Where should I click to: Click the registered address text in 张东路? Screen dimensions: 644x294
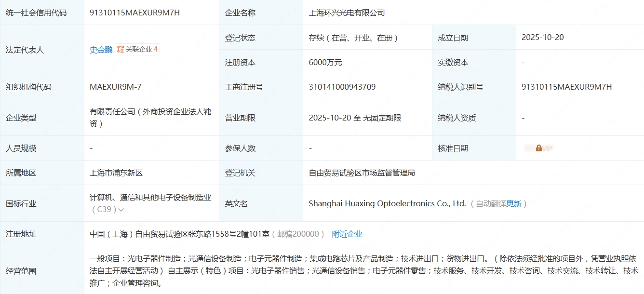(x=180, y=234)
